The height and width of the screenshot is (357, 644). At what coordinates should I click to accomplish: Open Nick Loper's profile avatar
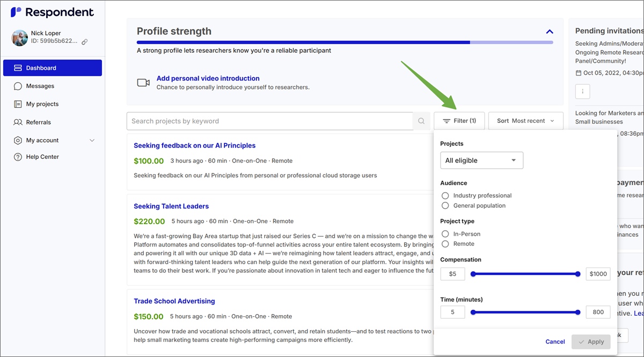[x=19, y=38]
